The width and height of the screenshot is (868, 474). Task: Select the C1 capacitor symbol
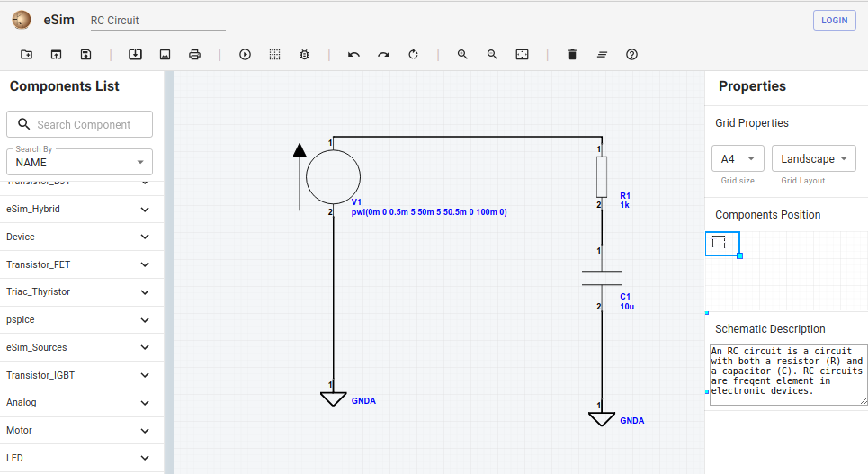pyautogui.click(x=602, y=278)
